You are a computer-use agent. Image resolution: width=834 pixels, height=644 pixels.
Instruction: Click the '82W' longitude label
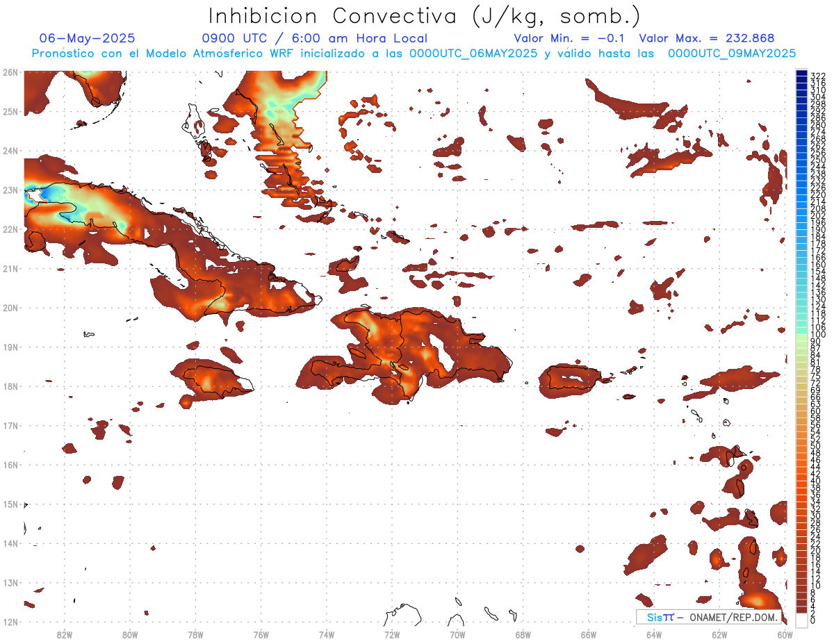point(64,634)
